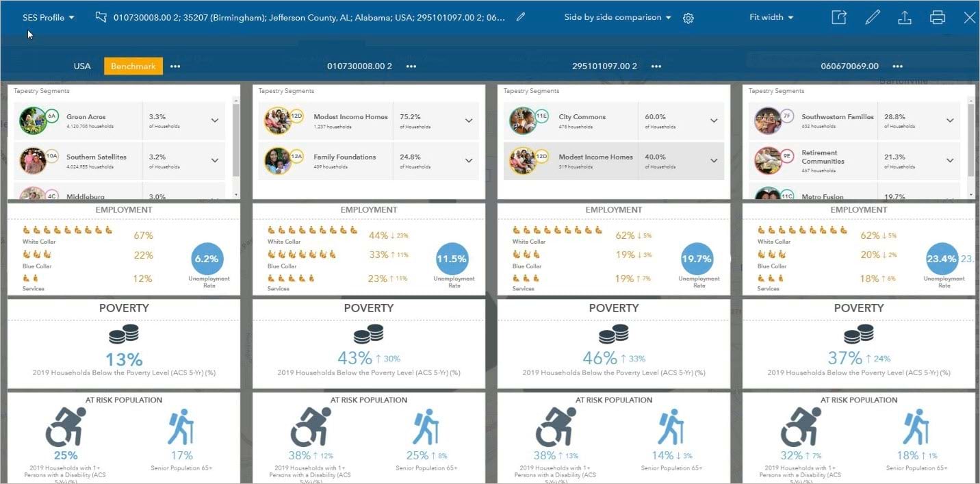
Task: Click the 6.2% unemployment rate circle
Action: pyautogui.click(x=207, y=259)
